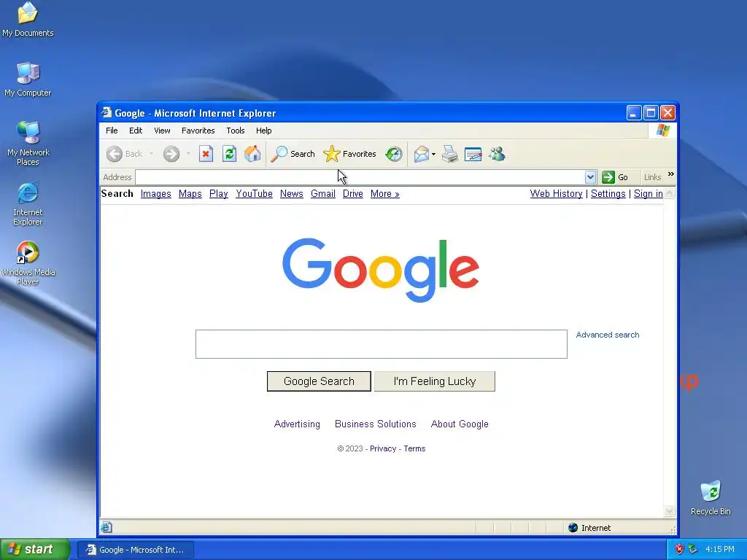
Task: Expand the Mail button dropdown arrow
Action: [x=433, y=155]
